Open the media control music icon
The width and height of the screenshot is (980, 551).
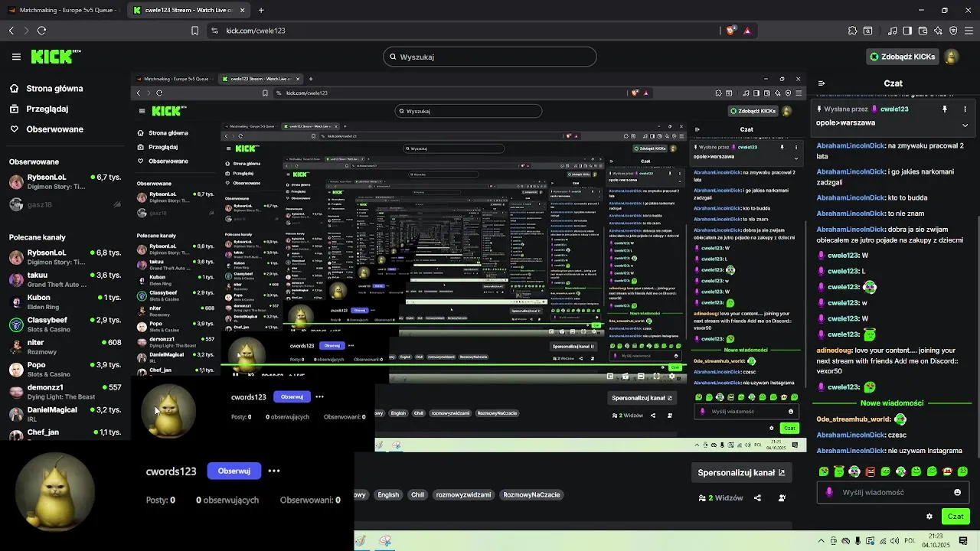(x=893, y=31)
